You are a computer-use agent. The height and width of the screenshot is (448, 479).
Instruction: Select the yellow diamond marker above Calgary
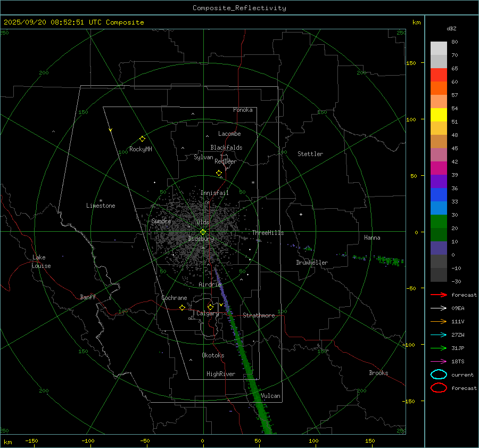[210, 307]
